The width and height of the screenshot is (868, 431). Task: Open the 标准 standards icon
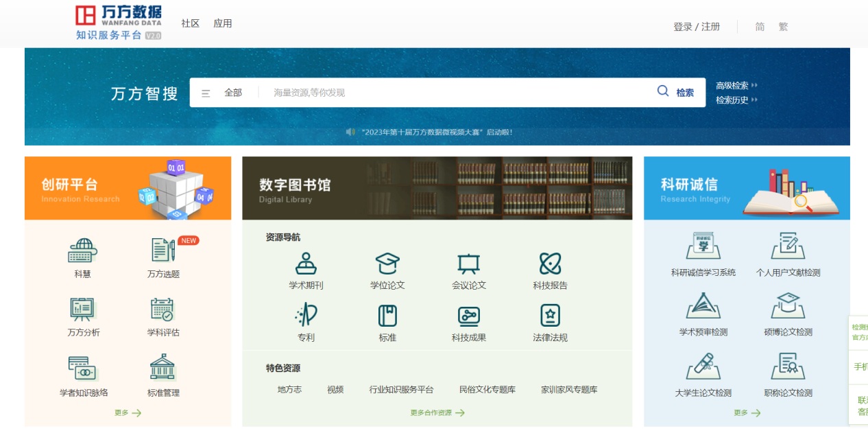tap(387, 316)
